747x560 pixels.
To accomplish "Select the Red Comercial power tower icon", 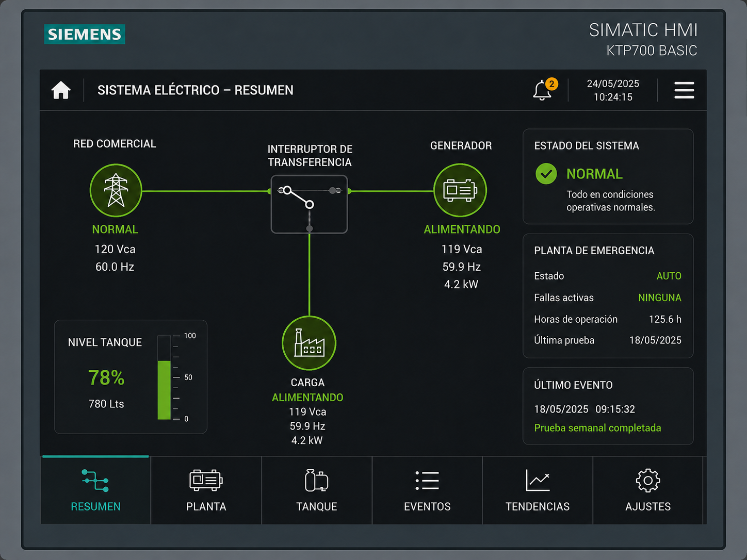I will tap(116, 190).
